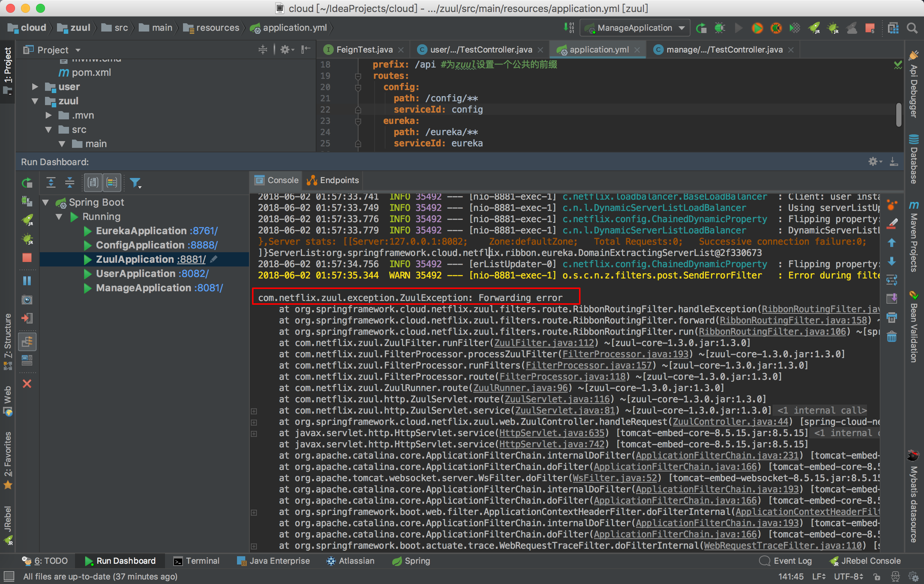Click the Search Everywhere magnifier icon

pos(912,28)
